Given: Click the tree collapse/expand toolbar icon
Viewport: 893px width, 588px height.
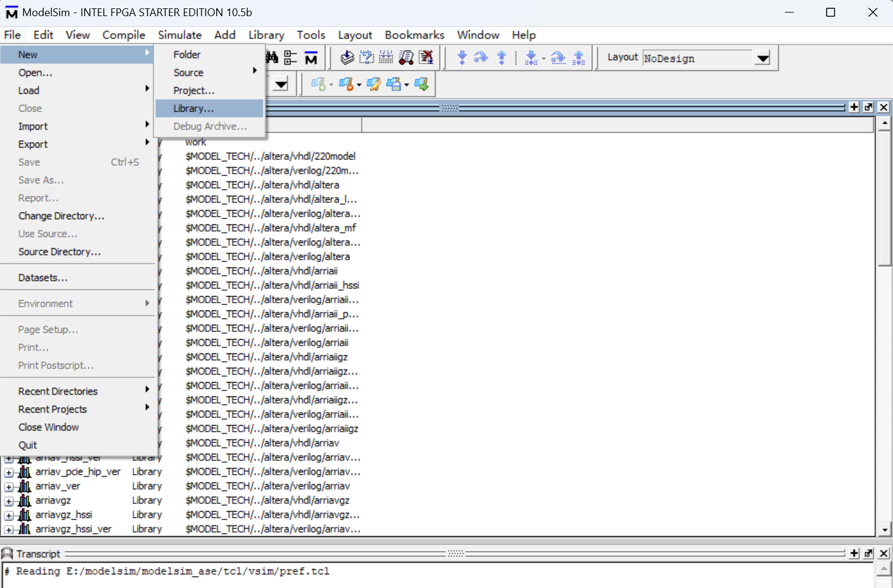Looking at the screenshot, I should point(290,57).
